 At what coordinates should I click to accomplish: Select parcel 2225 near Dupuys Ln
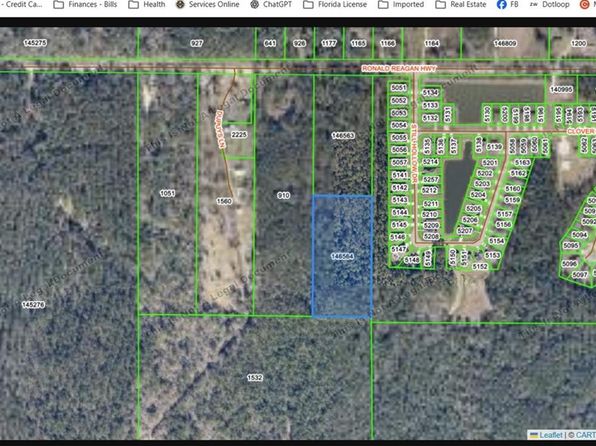click(x=239, y=135)
